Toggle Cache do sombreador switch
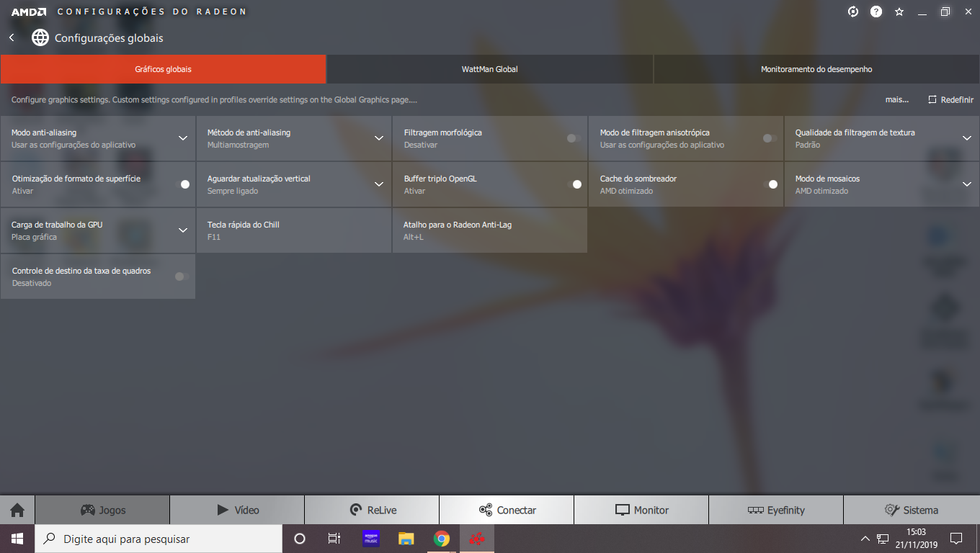 (x=770, y=184)
